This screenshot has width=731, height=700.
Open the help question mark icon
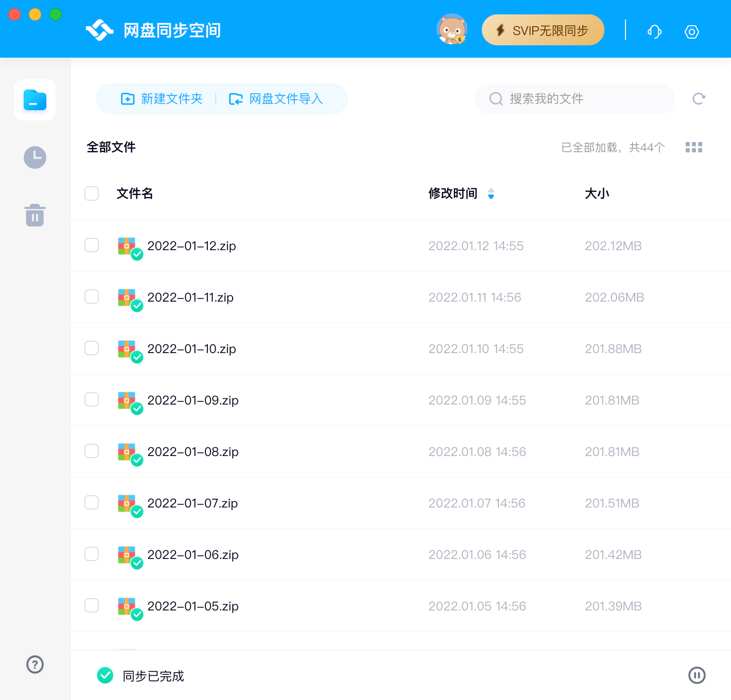34,664
